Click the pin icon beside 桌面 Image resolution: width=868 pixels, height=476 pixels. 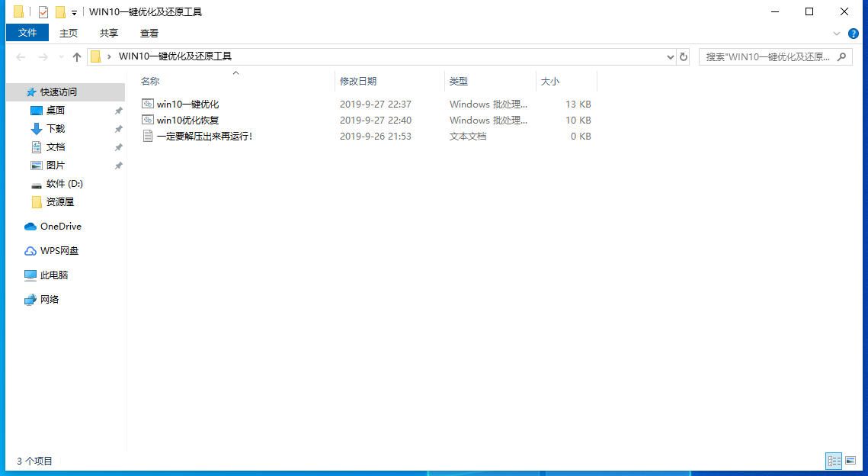tap(118, 111)
